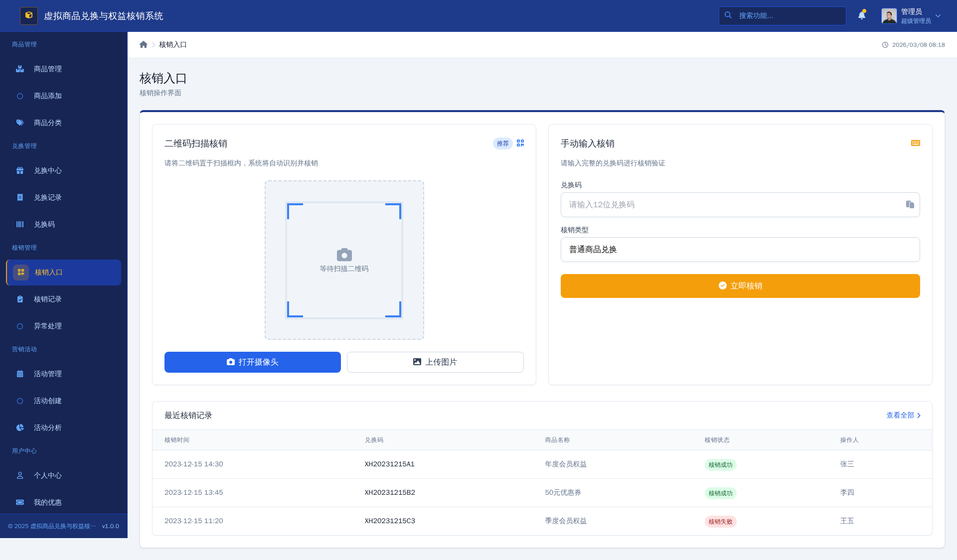Click the camera icon in scan frame

point(344,255)
